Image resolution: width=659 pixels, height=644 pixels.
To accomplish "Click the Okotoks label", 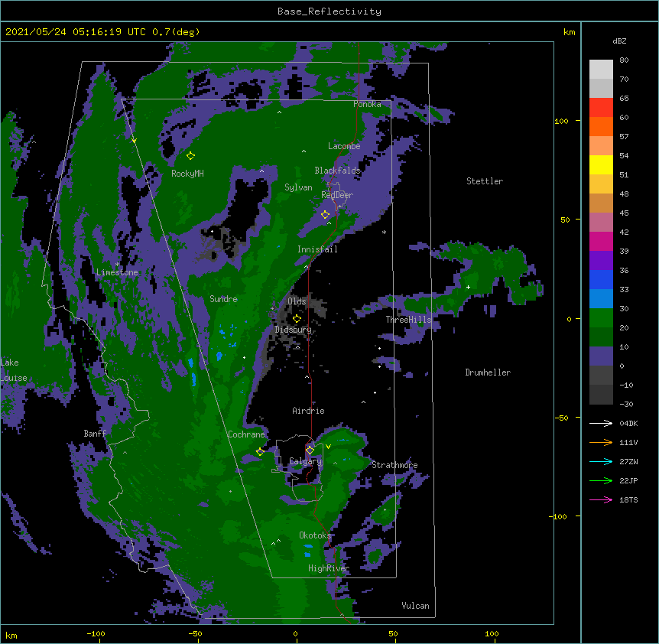I will coord(315,535).
